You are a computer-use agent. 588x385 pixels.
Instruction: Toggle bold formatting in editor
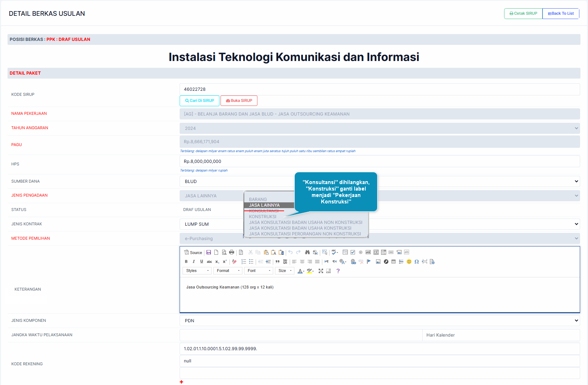point(186,262)
